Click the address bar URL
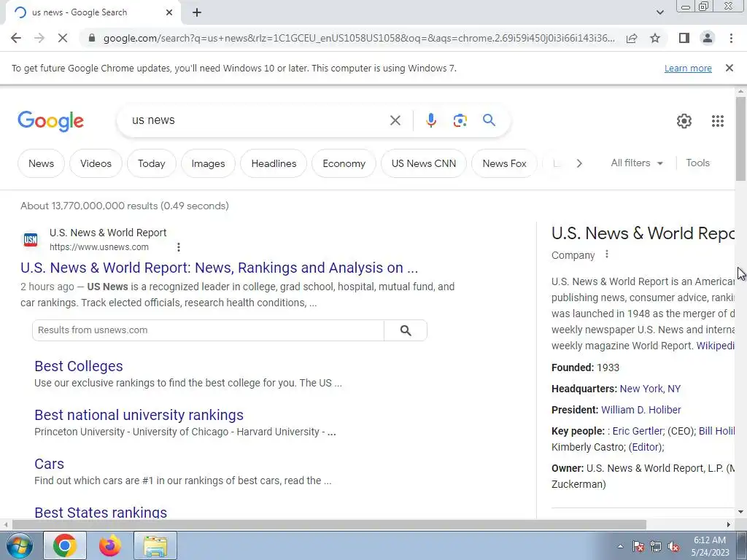The height and width of the screenshot is (560, 747). 358,38
